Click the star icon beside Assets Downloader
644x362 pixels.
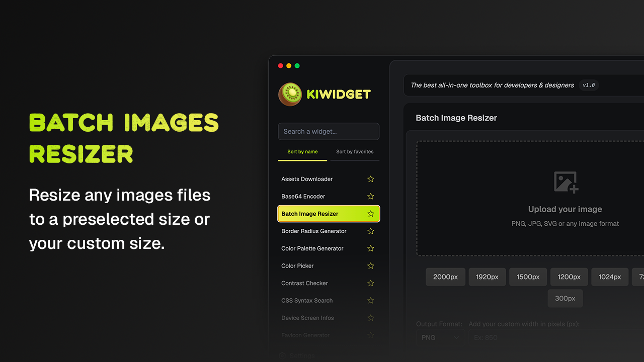click(x=371, y=178)
